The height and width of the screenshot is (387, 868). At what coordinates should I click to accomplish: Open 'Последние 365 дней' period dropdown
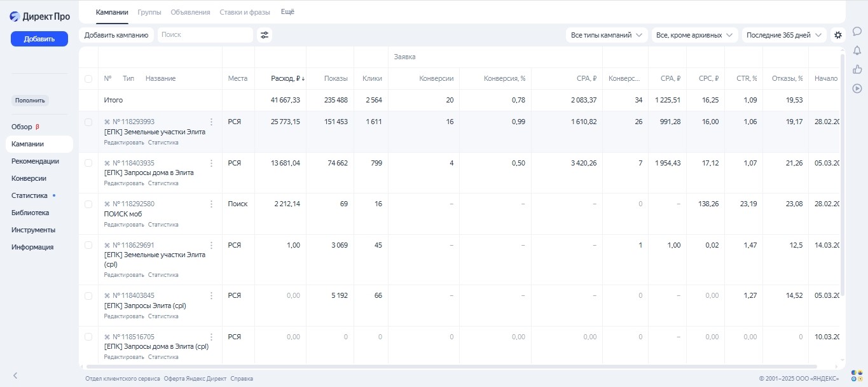(x=783, y=35)
